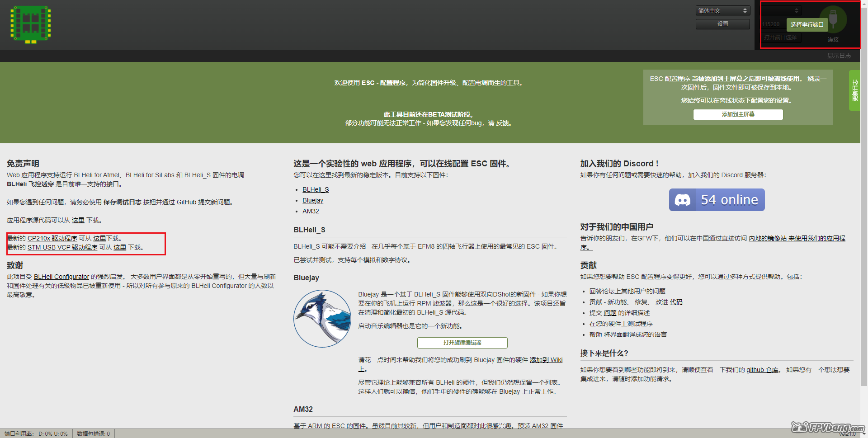Click the Discord logo icon

pyautogui.click(x=683, y=200)
